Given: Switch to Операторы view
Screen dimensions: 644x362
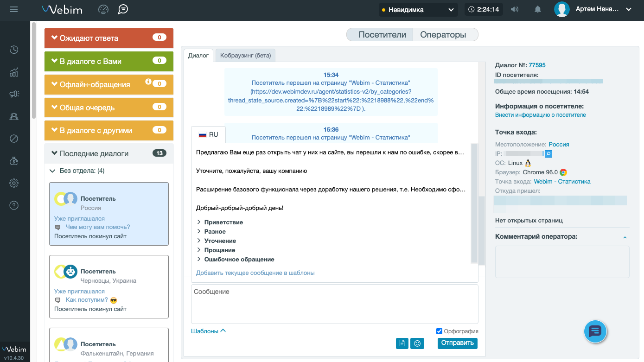Looking at the screenshot, I should pyautogui.click(x=443, y=35).
